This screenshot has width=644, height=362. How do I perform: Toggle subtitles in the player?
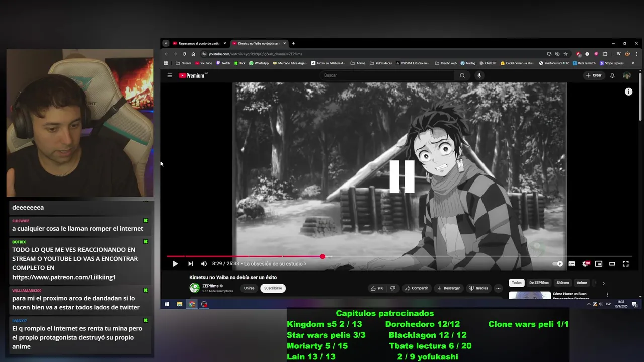(x=572, y=264)
